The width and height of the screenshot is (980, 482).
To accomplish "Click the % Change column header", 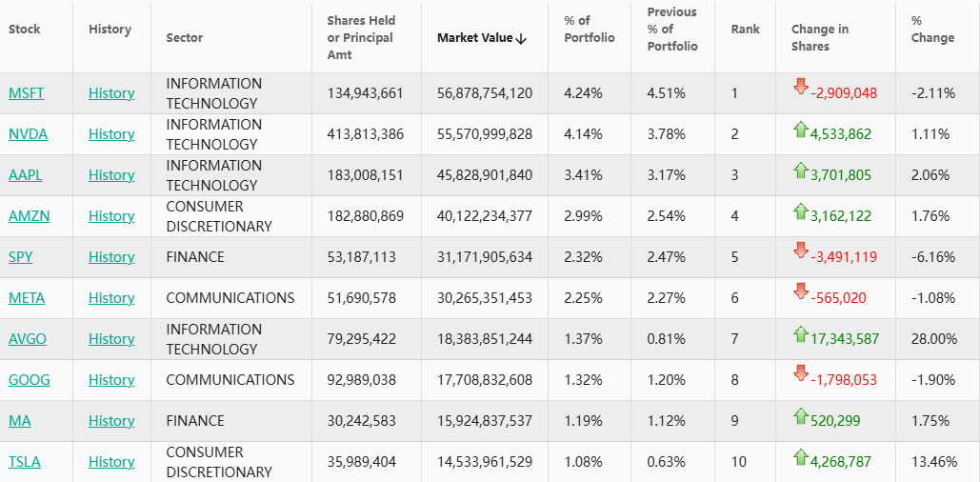I will click(932, 30).
